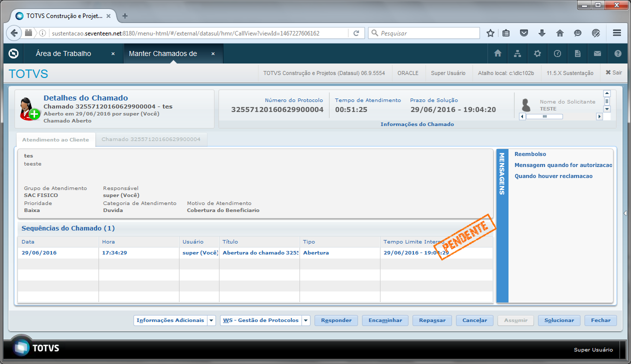Open the globe with pencil toolbar icon

tap(596, 33)
